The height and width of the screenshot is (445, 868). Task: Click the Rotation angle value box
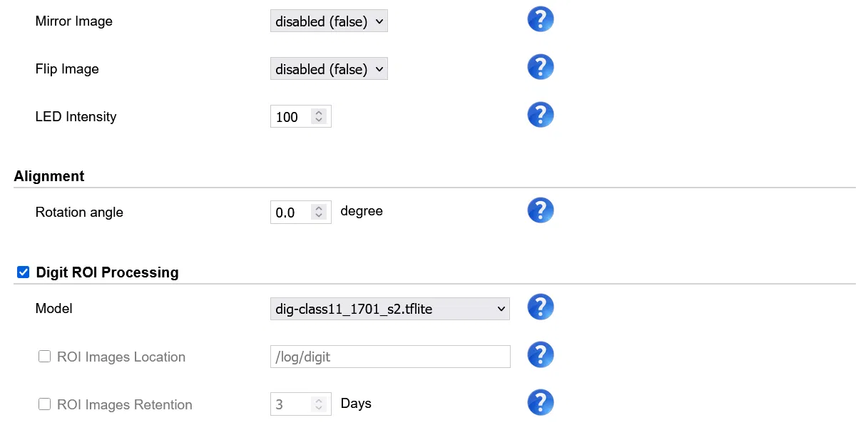[289, 212]
